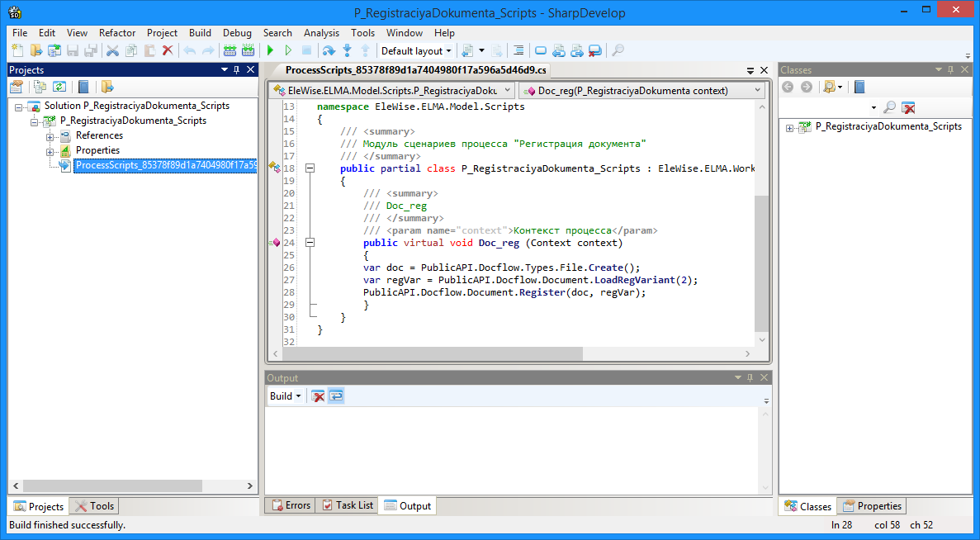Open the Refactor menu

tap(117, 33)
